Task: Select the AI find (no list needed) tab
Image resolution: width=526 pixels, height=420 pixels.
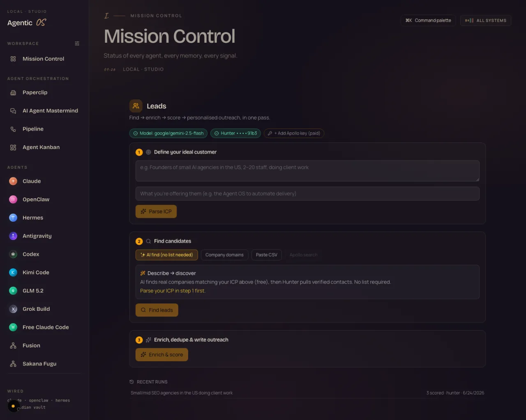Action: coord(167,255)
